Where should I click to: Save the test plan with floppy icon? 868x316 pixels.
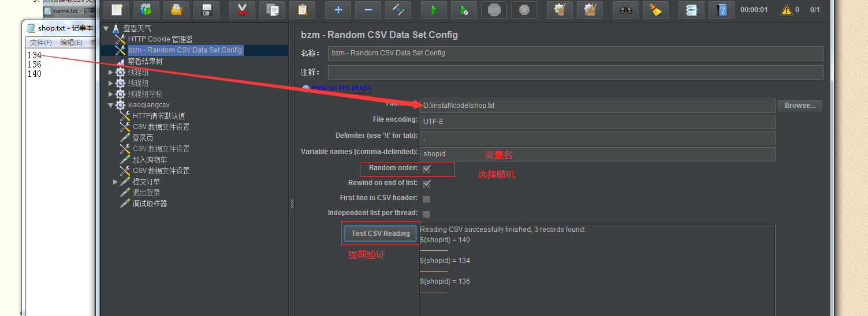(x=207, y=10)
